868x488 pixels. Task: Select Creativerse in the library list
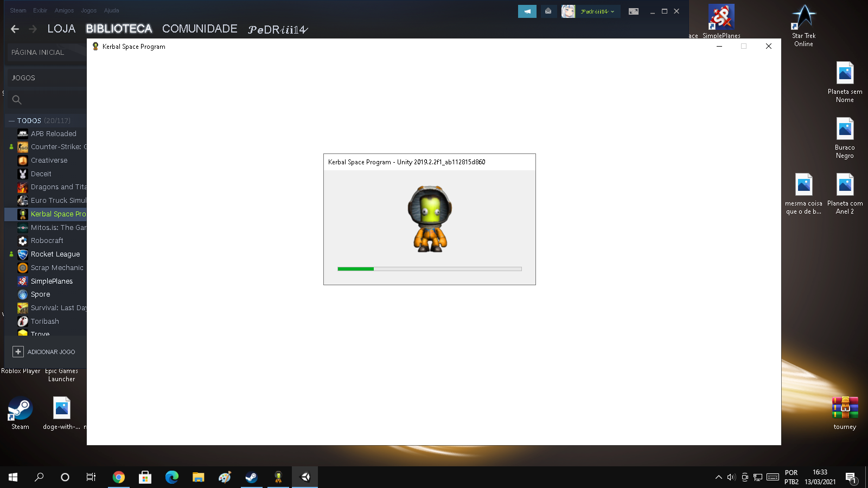pos(49,160)
